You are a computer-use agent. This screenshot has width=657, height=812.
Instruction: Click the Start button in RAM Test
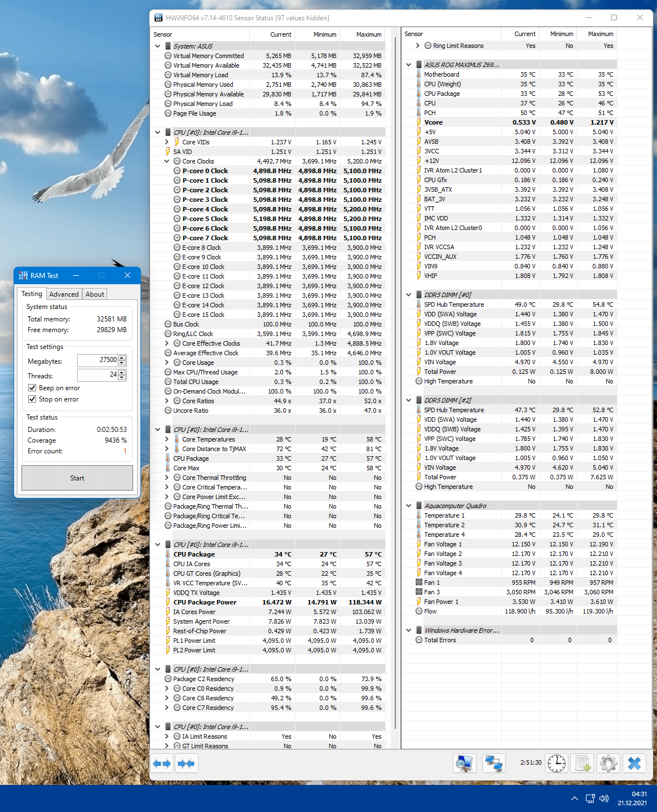[x=77, y=478]
